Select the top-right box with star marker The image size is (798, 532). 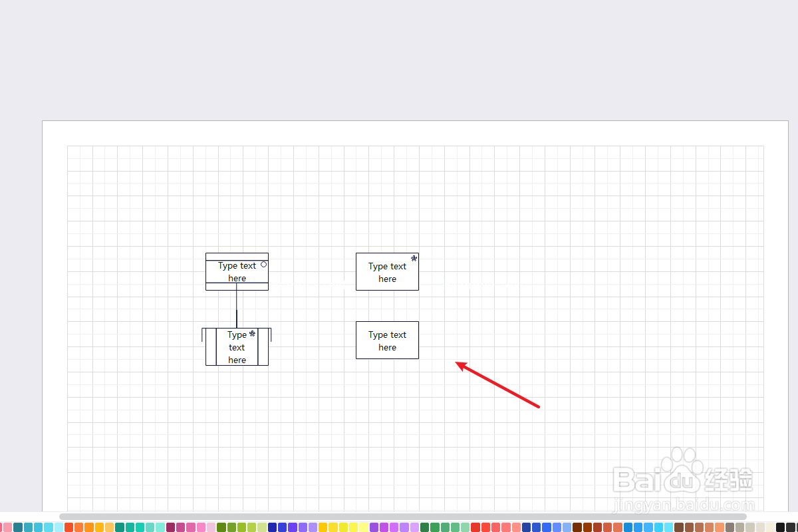click(x=387, y=271)
